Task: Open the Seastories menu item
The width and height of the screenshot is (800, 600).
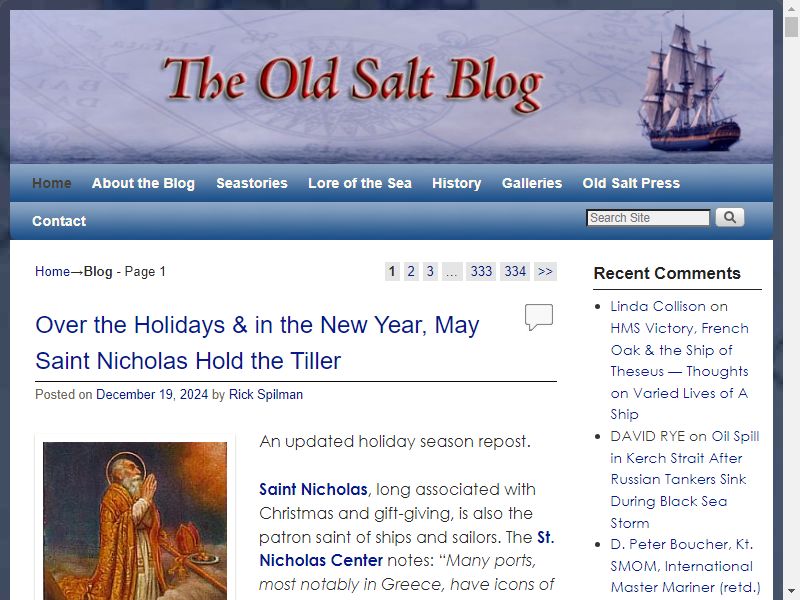Action: (252, 183)
